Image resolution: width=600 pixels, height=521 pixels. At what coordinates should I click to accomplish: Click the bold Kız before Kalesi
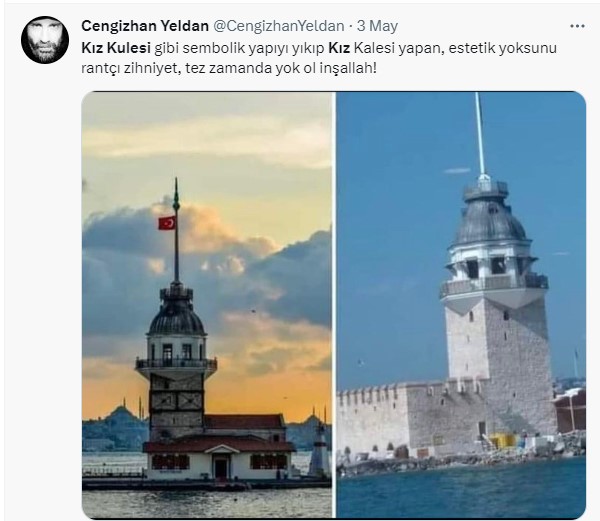coord(339,48)
